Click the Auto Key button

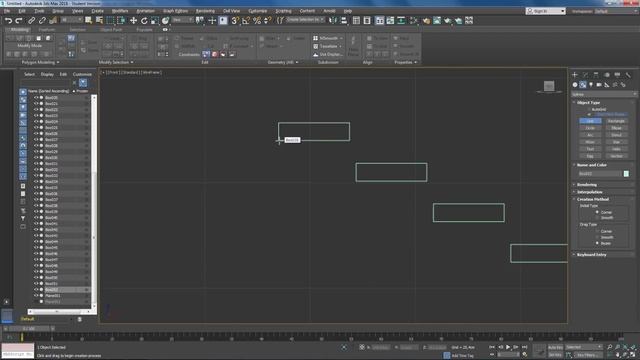tap(555, 347)
